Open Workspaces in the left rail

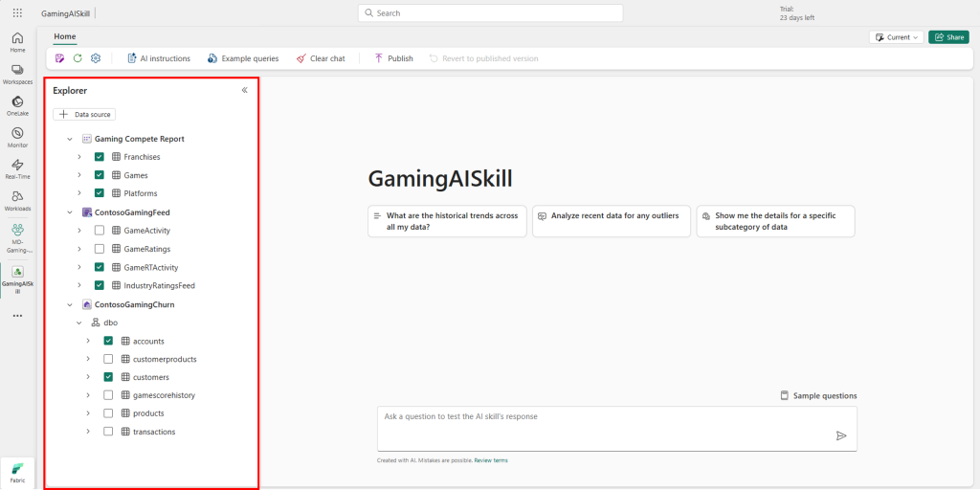tap(17, 74)
